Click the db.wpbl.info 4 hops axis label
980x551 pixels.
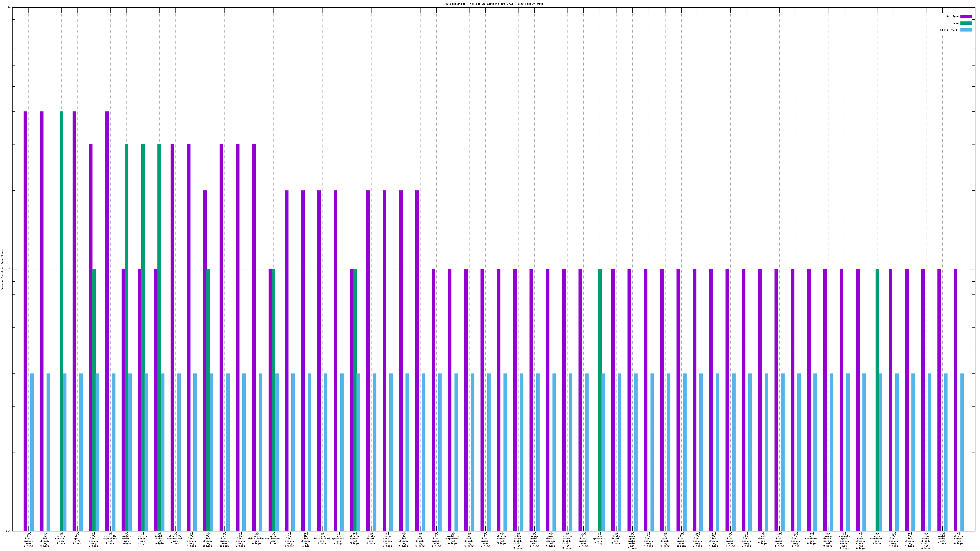77,538
